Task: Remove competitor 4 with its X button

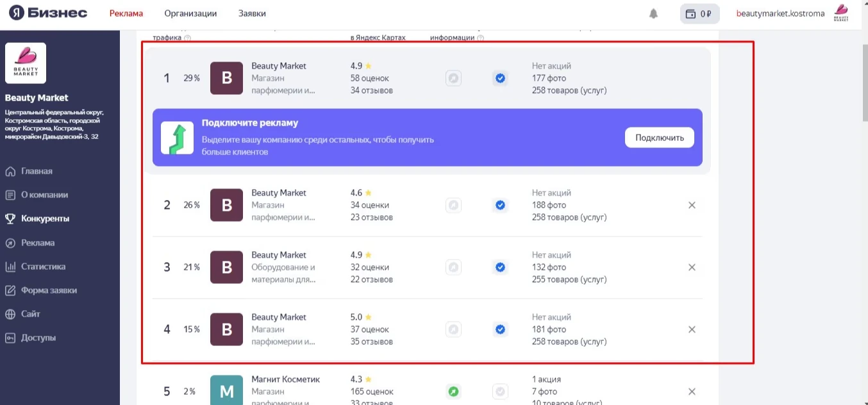Action: coord(692,329)
